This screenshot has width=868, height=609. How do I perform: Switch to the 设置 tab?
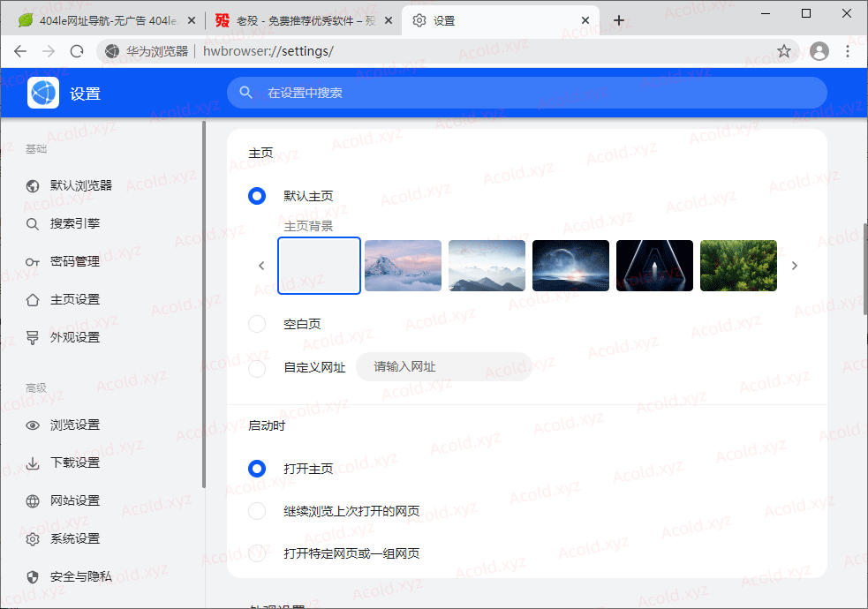click(501, 20)
